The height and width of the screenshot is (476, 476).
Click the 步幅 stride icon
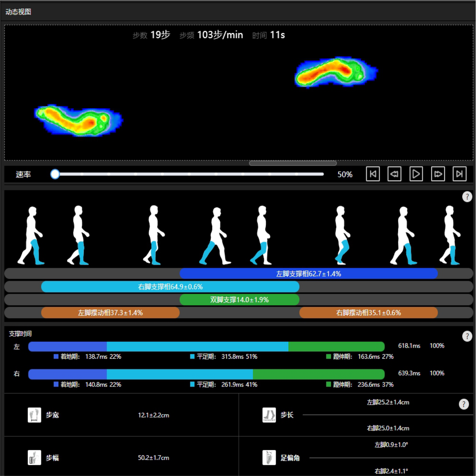[34, 458]
